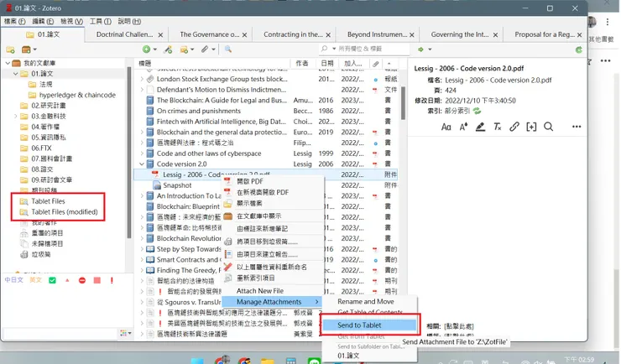The image size is (621, 364).
Task: Open the 說明 (H) menu
Action: (x=129, y=21)
